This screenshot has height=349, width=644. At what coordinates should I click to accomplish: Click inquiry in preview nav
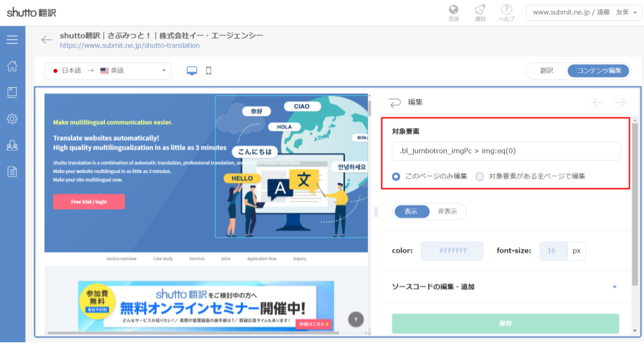[x=300, y=259]
